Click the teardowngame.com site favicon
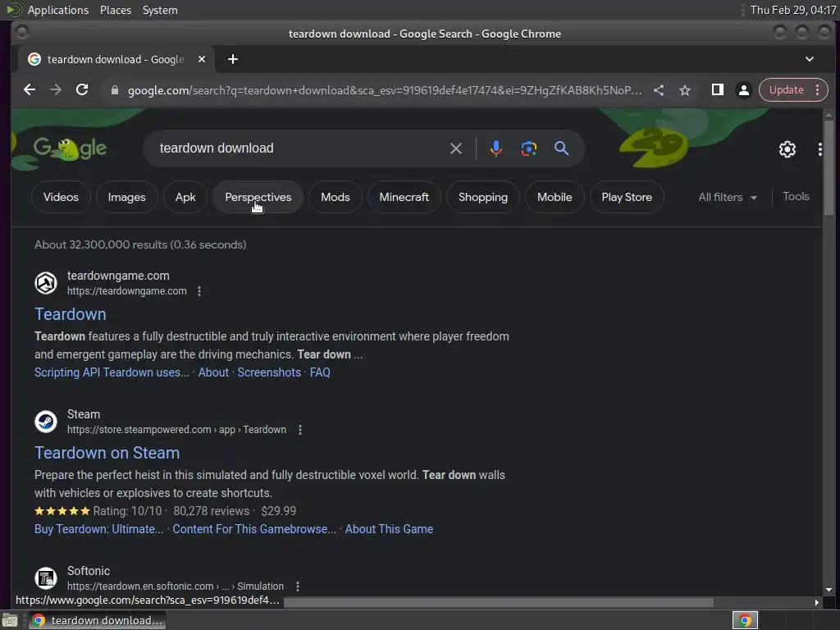 (46, 283)
